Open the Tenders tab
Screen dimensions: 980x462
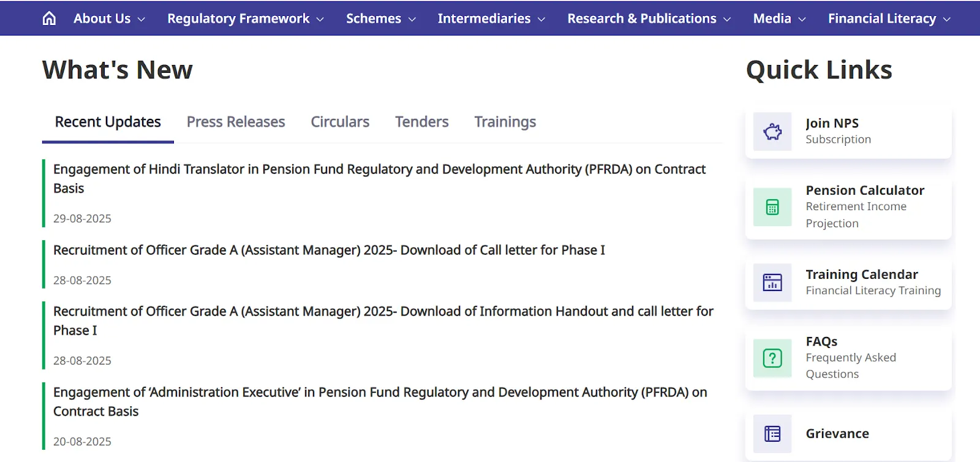[x=421, y=121]
